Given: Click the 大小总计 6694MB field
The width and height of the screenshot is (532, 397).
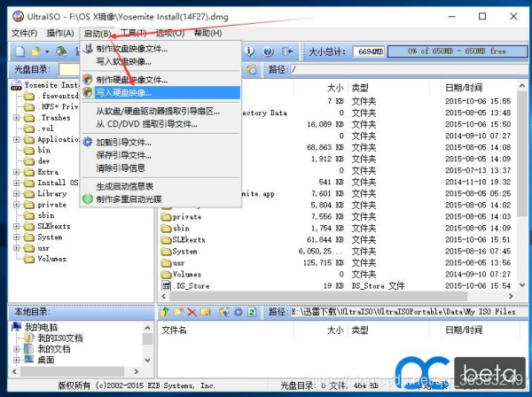Looking at the screenshot, I should pyautogui.click(x=369, y=51).
